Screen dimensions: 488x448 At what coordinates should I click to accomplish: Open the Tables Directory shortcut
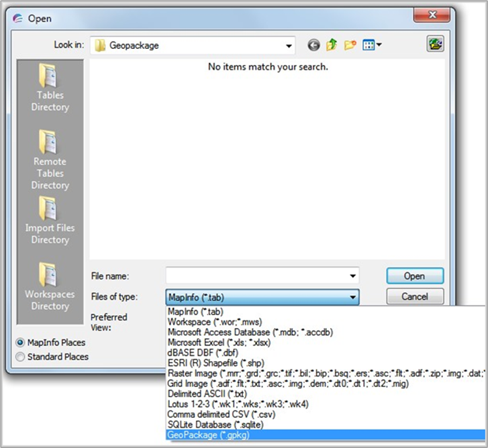pos(50,88)
